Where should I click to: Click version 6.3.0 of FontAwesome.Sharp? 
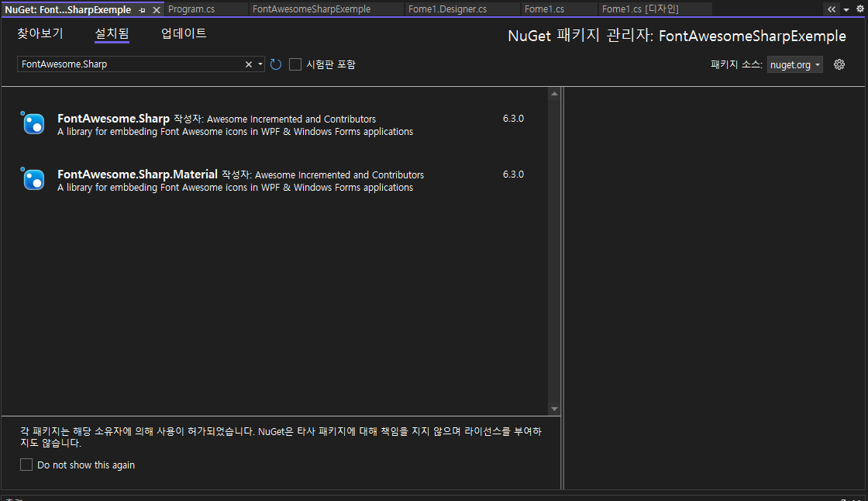pyautogui.click(x=513, y=119)
